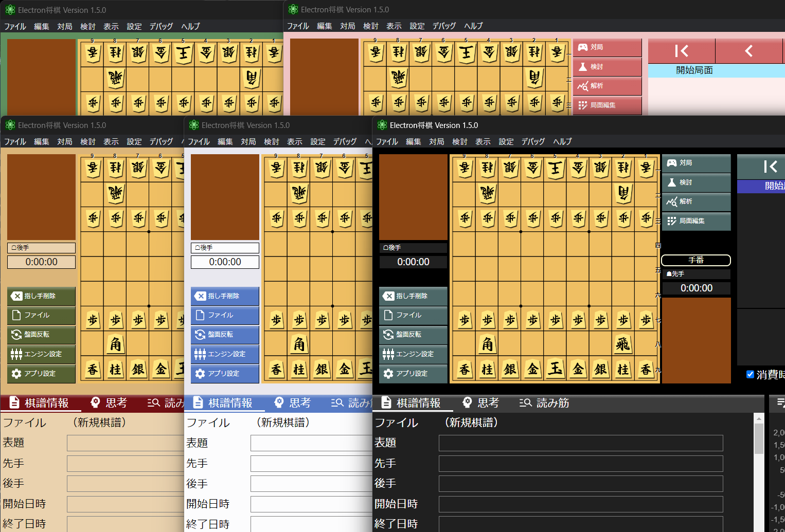785x532 pixels.
Task: Click the 開始日時 input in the dark window
Action: (581, 504)
